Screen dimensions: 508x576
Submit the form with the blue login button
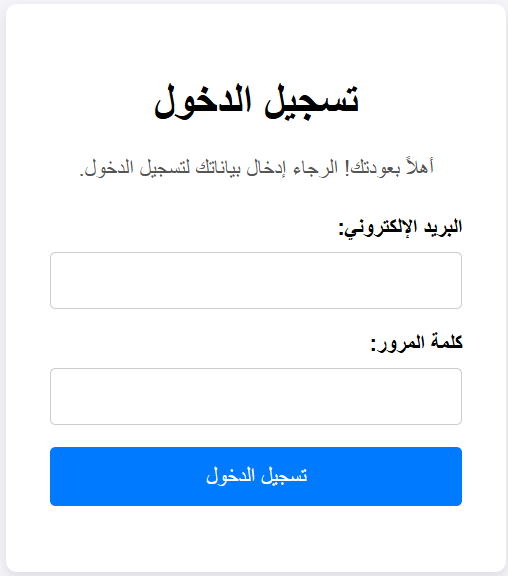(256, 476)
